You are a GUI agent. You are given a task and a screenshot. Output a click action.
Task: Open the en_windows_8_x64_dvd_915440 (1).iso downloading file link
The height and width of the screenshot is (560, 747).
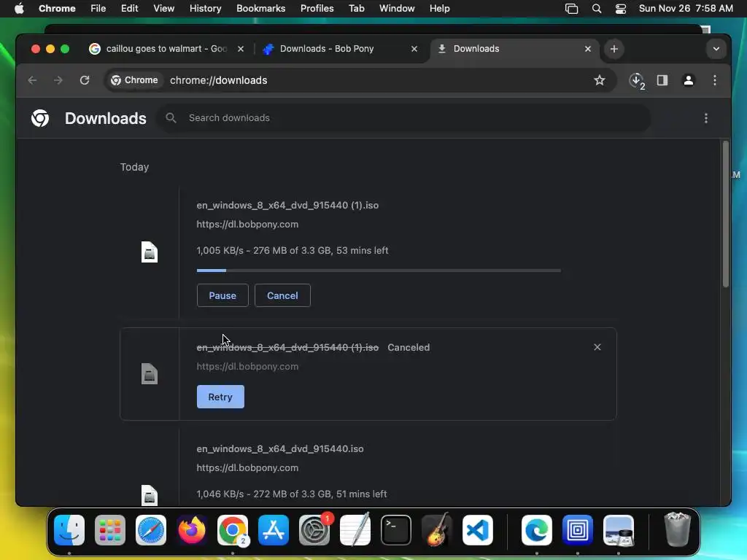tap(287, 205)
